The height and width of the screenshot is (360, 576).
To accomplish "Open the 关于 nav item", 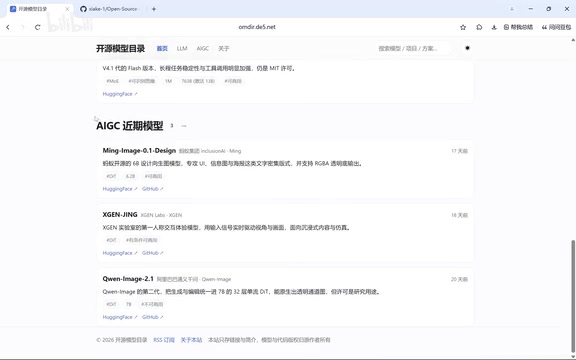I will click(223, 48).
